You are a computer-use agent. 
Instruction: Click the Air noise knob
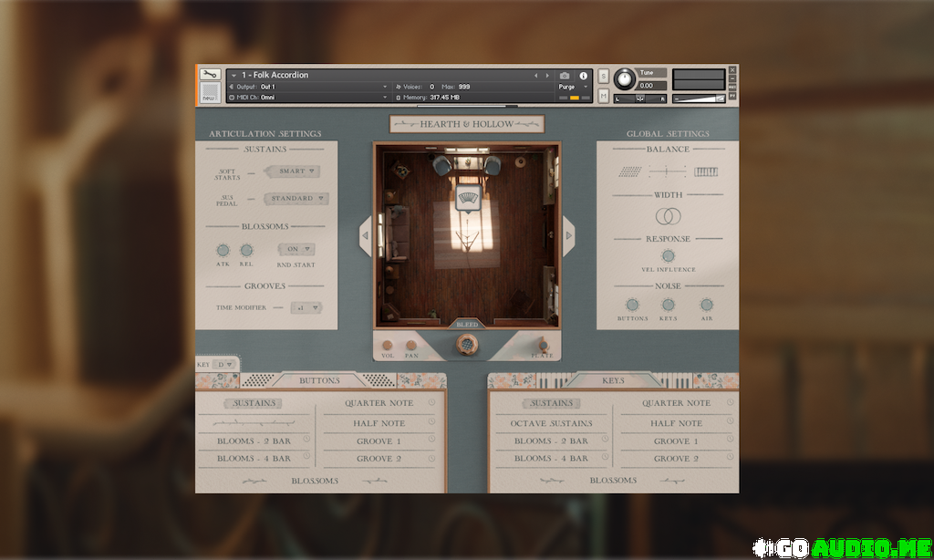(x=706, y=306)
